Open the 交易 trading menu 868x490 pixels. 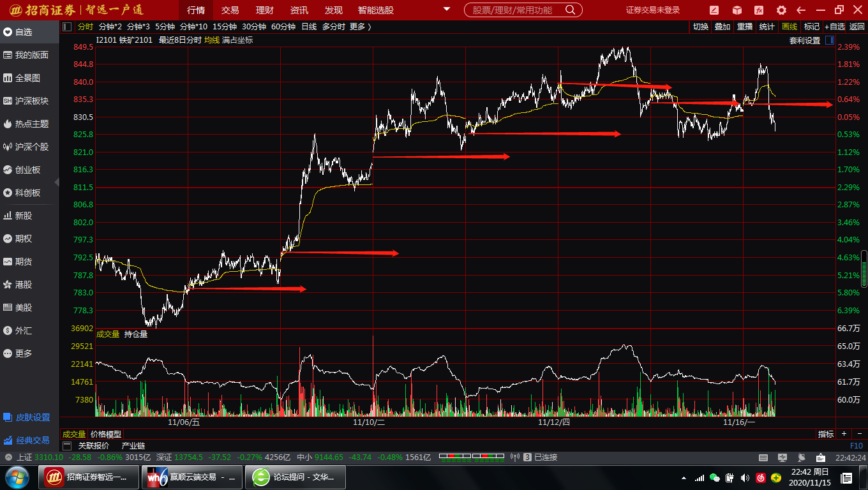click(x=230, y=10)
